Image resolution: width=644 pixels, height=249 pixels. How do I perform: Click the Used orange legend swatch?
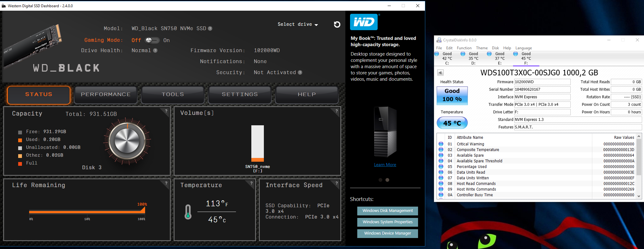(20, 140)
